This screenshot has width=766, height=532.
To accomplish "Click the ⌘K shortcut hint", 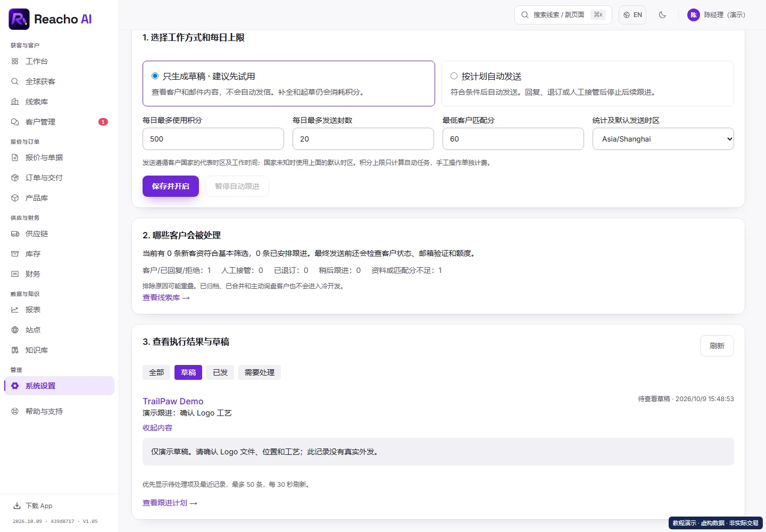I will tap(598, 15).
